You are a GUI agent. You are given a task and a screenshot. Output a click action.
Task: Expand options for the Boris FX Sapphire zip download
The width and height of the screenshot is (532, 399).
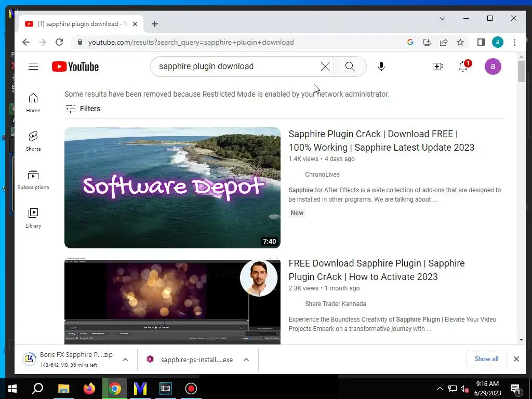point(125,360)
